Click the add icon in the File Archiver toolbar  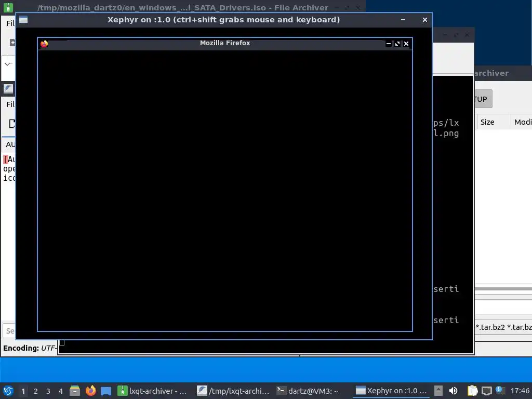12,43
